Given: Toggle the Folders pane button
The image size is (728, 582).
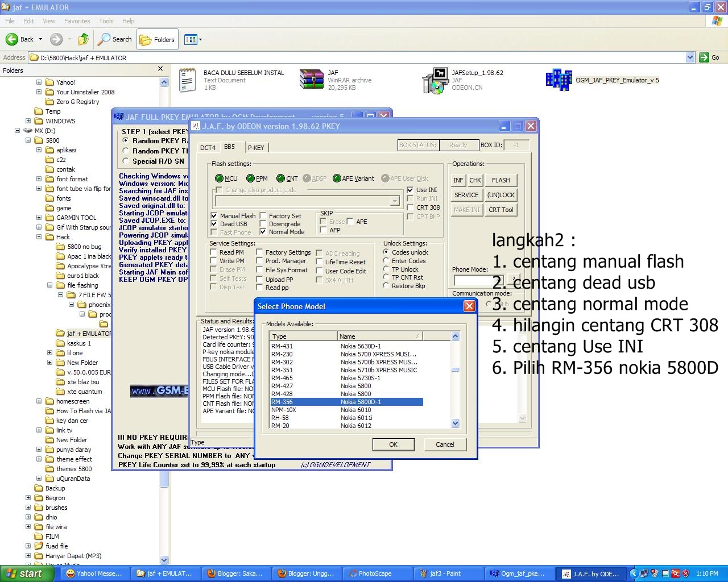Looking at the screenshot, I should [x=157, y=40].
